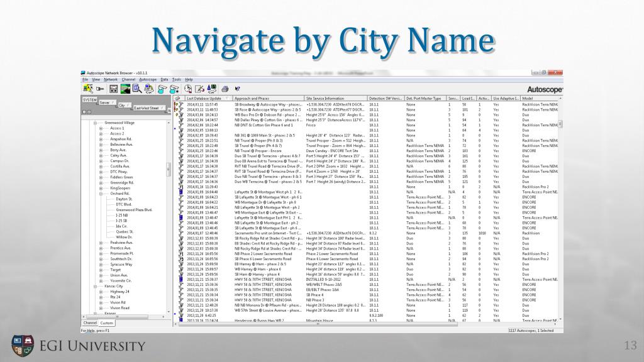Click the clock toolbar icon
Screen dimensions: 644x362
[187, 89]
